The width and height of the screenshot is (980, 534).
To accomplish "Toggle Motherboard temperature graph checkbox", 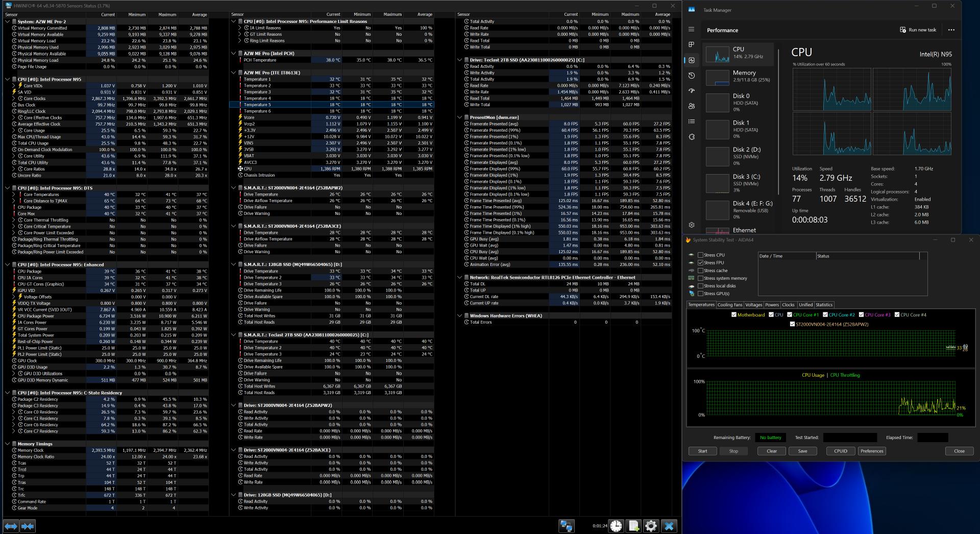I will [x=734, y=315].
